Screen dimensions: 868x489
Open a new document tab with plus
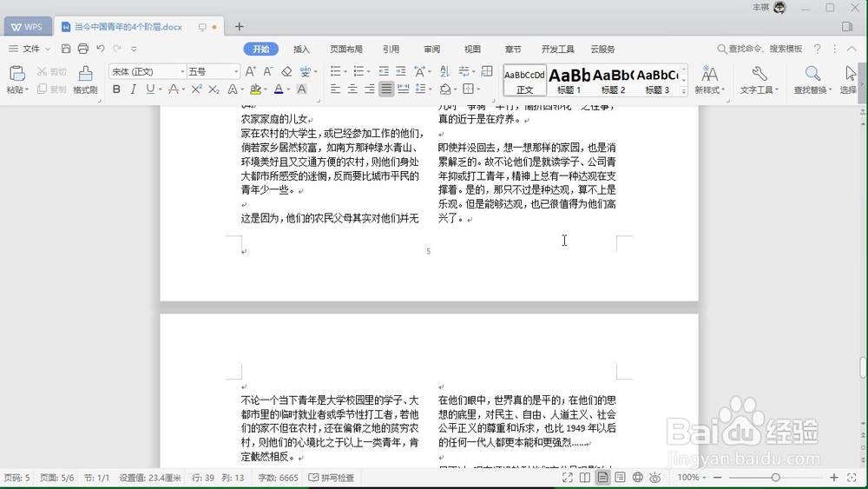coord(240,27)
